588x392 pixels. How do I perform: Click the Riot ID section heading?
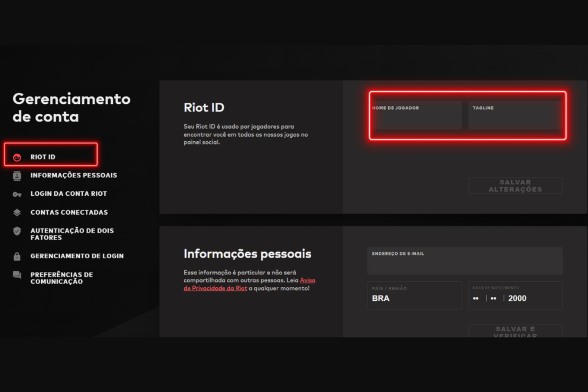pos(204,107)
